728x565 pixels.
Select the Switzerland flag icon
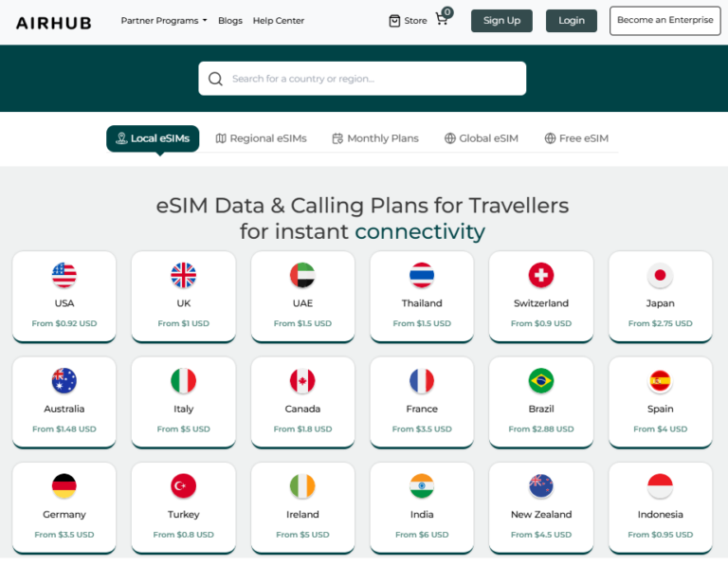pyautogui.click(x=541, y=275)
